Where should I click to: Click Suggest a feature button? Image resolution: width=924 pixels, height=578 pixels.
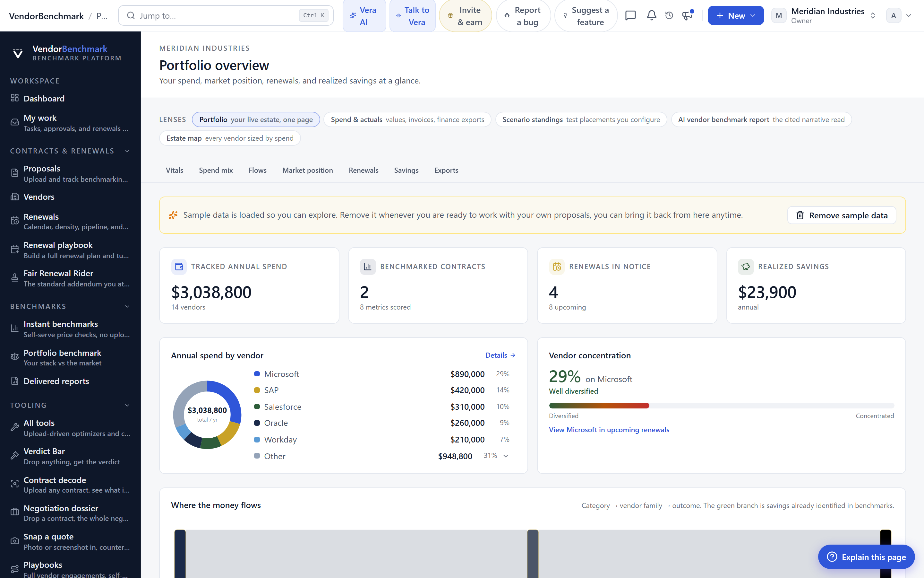coord(586,16)
